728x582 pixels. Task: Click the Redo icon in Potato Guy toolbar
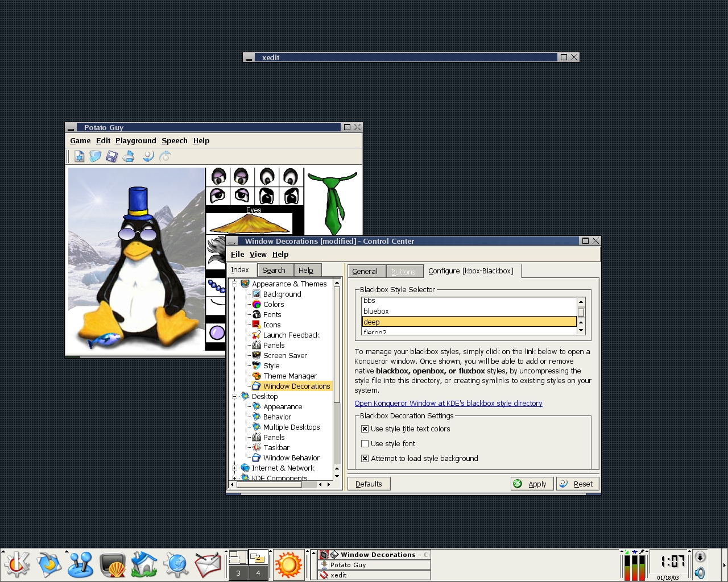pyautogui.click(x=165, y=156)
